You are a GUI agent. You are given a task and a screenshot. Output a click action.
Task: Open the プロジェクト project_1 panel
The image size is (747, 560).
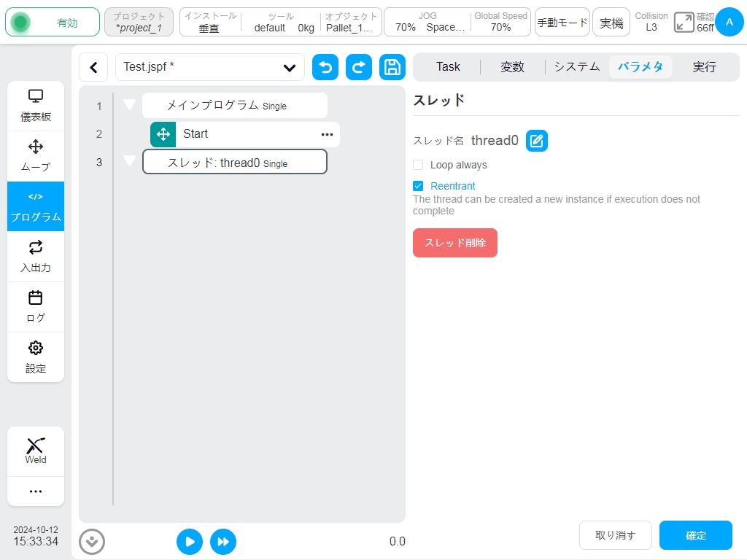tap(139, 22)
